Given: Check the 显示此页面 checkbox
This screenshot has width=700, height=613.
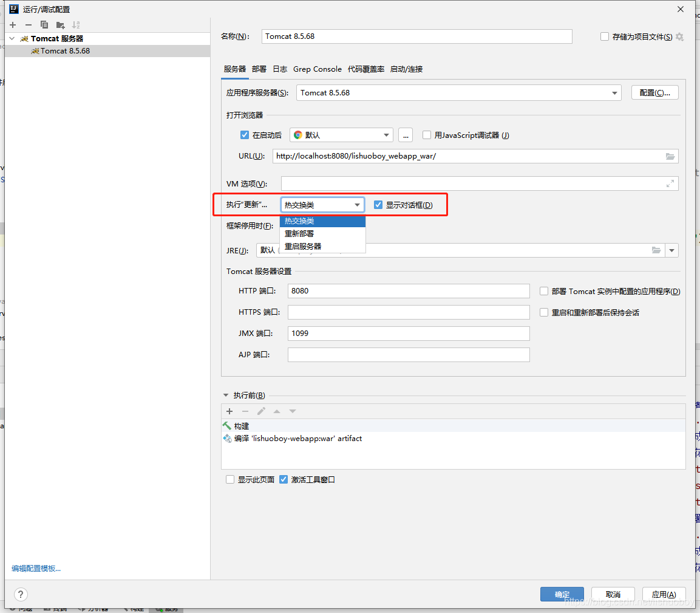Looking at the screenshot, I should 230,479.
